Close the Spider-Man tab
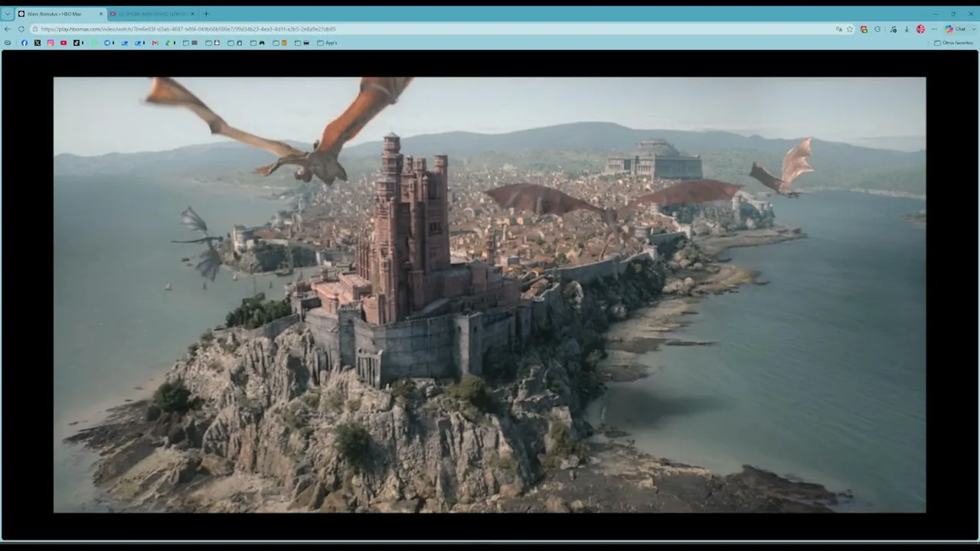The height and width of the screenshot is (551, 980). pyautogui.click(x=192, y=14)
